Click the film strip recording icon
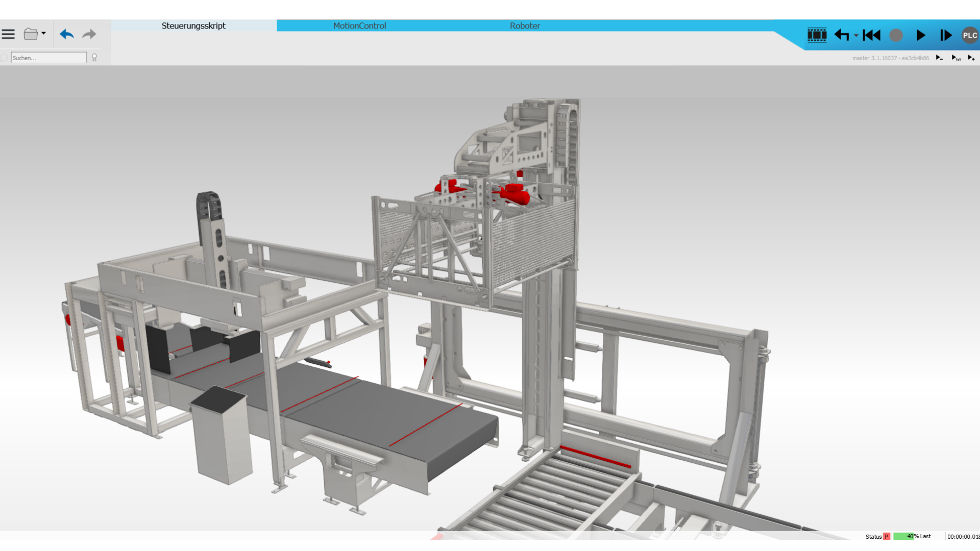980x551 pixels. click(817, 35)
